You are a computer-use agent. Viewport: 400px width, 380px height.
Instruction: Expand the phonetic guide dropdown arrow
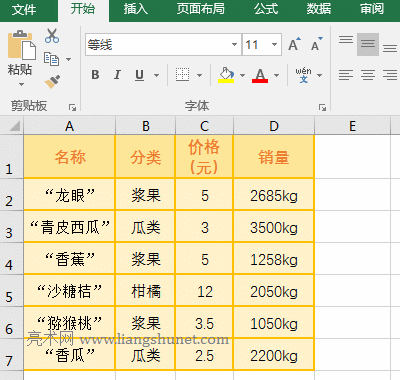coord(319,75)
